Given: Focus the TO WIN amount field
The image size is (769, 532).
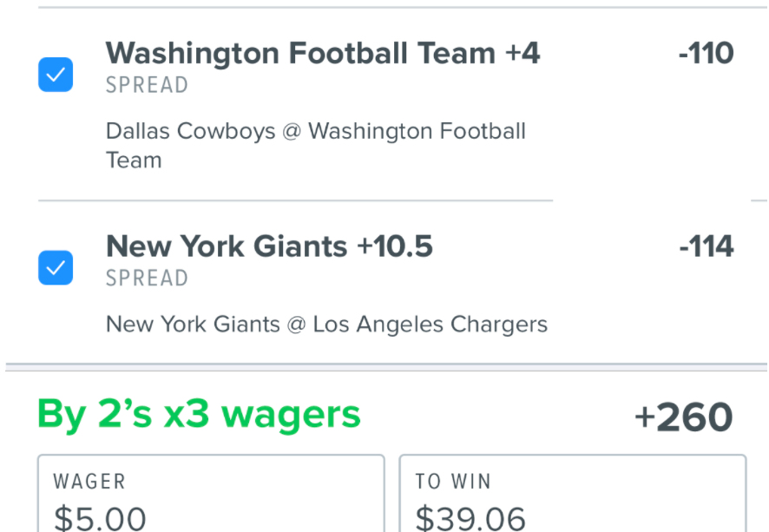Looking at the screenshot, I should [573, 493].
